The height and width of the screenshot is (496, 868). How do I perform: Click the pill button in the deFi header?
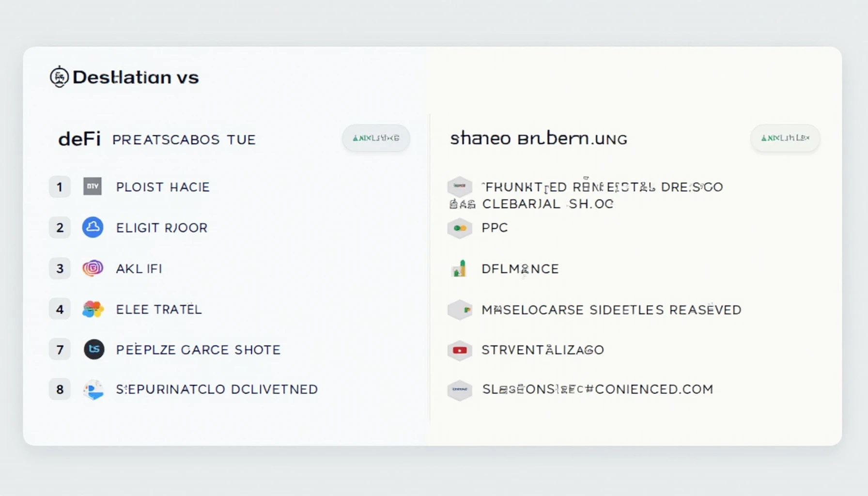coord(376,138)
